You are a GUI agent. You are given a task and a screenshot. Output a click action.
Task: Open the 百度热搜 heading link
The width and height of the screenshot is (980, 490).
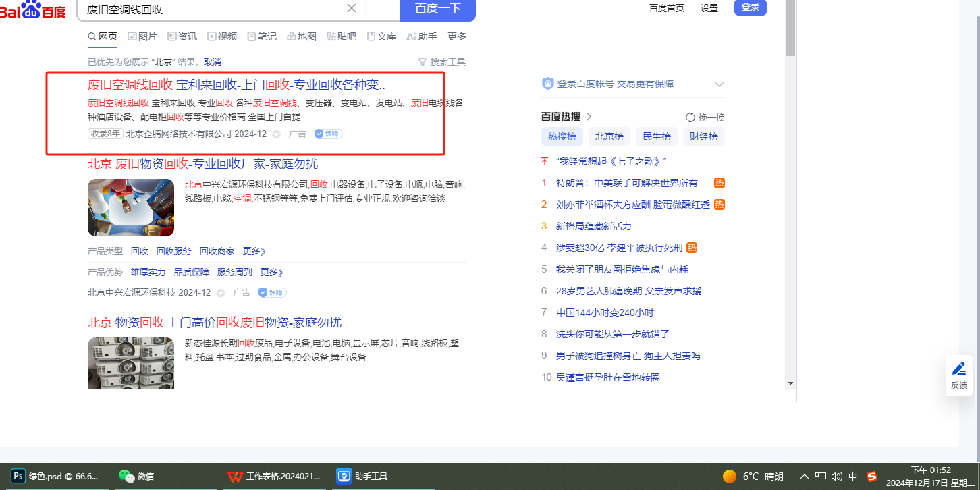[x=566, y=117]
